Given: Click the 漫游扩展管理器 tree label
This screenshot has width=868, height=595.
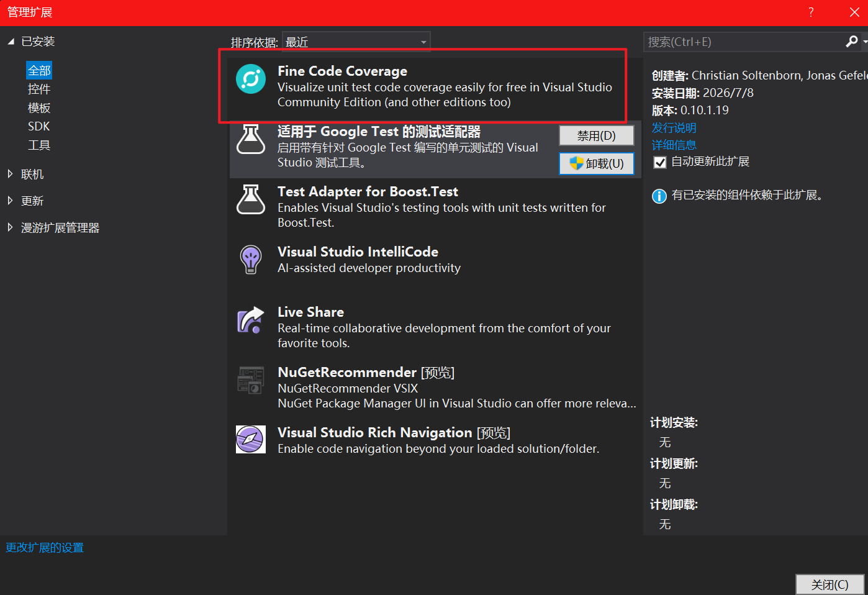Looking at the screenshot, I should (60, 227).
